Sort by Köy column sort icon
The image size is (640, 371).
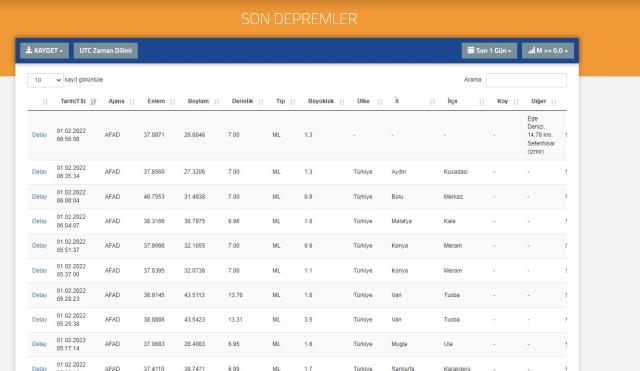point(516,102)
